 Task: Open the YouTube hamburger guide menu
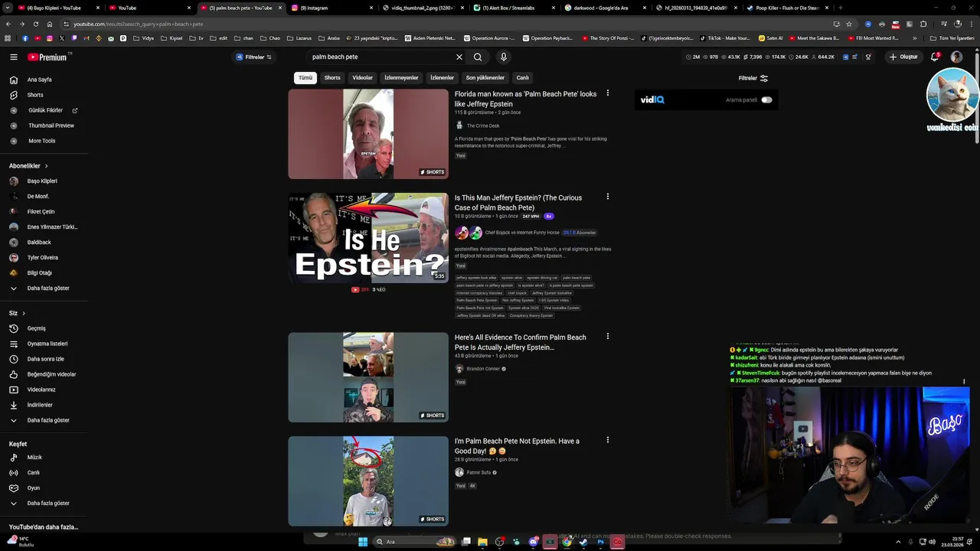pyautogui.click(x=13, y=57)
